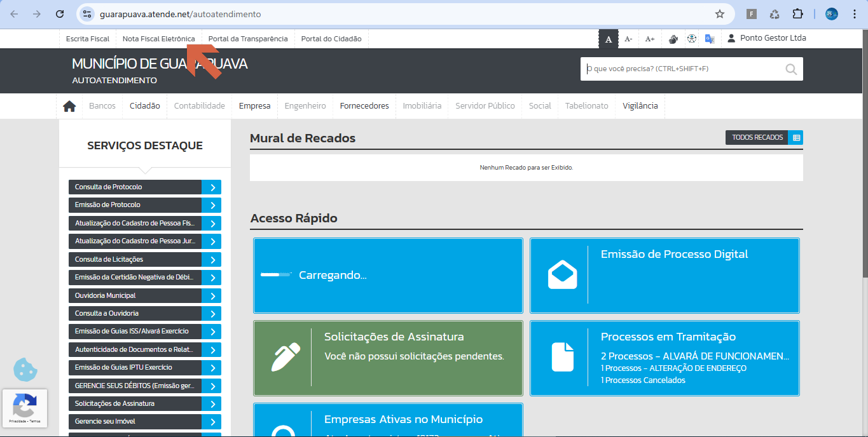Viewport: 868px width, 437px height.
Task: Select the Imobiliária category tab
Action: pyautogui.click(x=422, y=106)
